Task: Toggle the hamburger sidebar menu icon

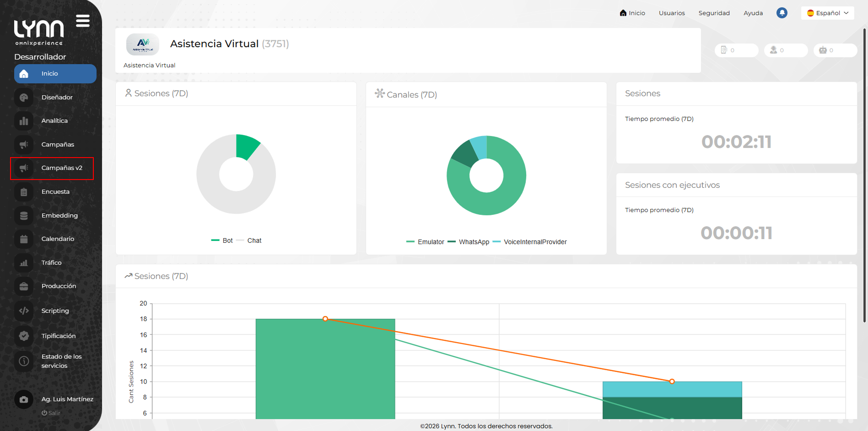Action: click(x=83, y=21)
